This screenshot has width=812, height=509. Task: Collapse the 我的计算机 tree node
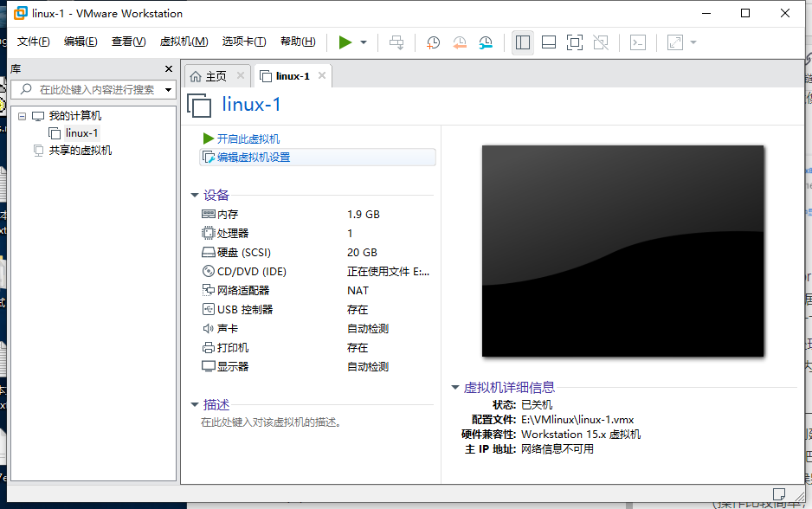pyautogui.click(x=22, y=116)
